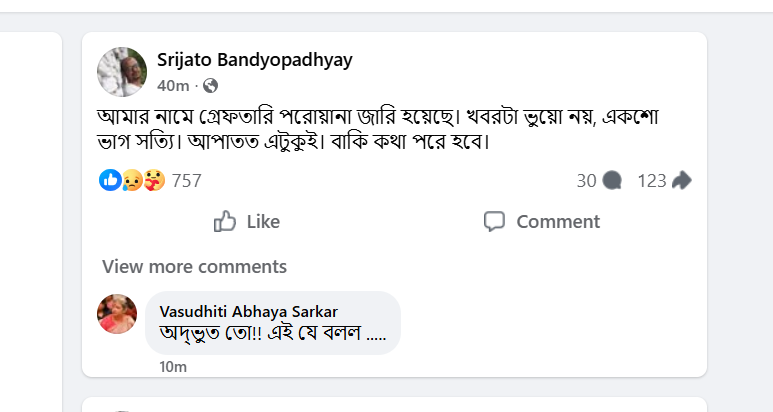Click the comment bubble icon beside 30
This screenshot has height=412, width=773.
point(613,181)
